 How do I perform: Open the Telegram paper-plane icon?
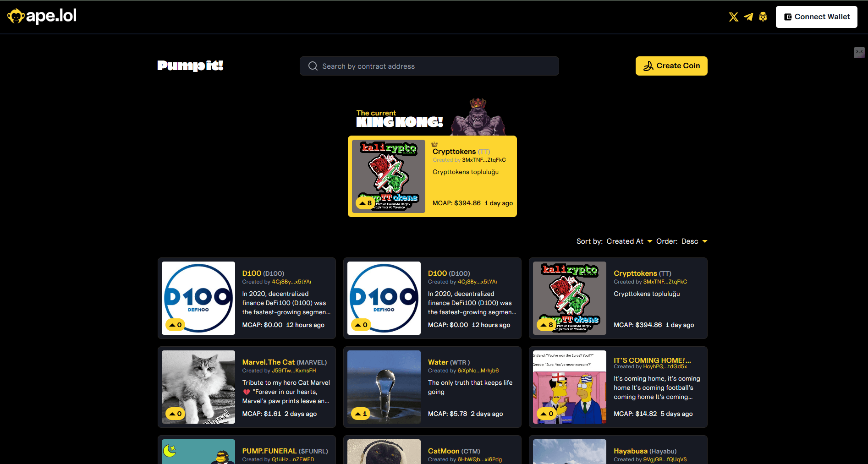point(748,17)
